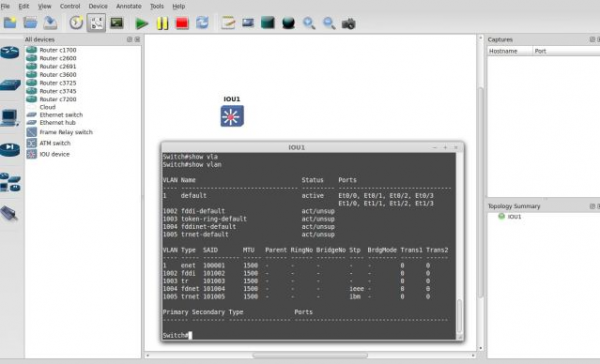
Task: Zoom out with the second magnifier icon
Action: coord(329,24)
